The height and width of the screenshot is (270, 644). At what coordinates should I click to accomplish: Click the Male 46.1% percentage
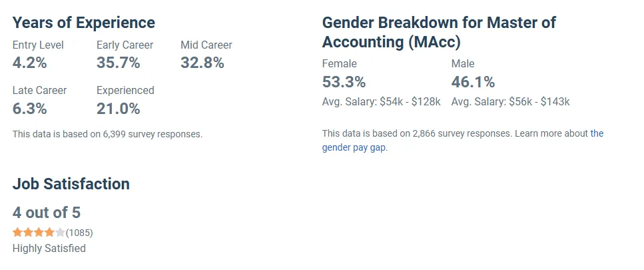473,83
